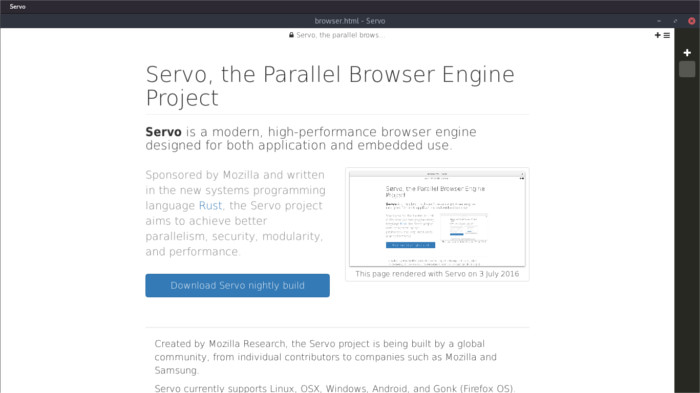Image resolution: width=700 pixels, height=393 pixels.
Task: Follow the Rust link
Action: coord(210,205)
